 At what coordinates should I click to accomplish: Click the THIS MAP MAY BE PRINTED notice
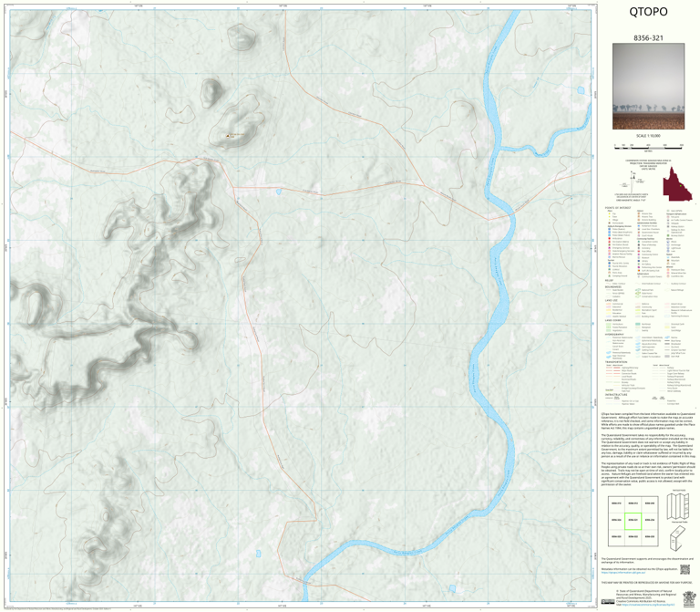(x=646, y=583)
